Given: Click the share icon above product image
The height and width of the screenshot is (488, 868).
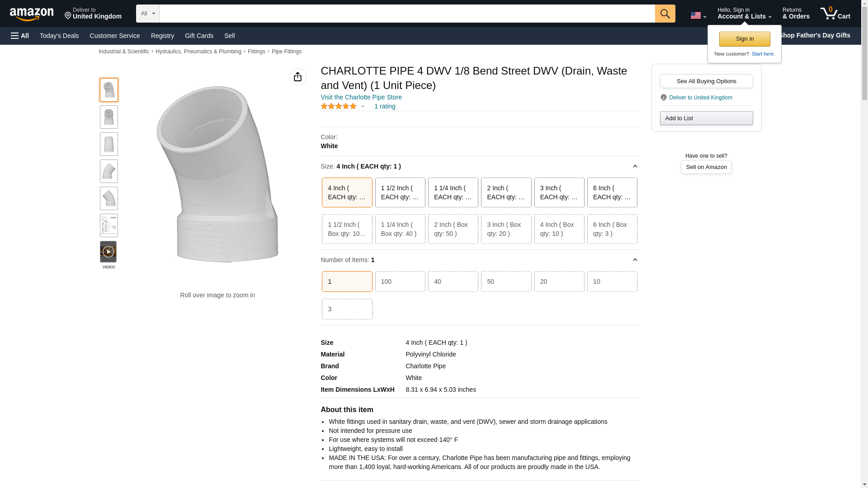Looking at the screenshot, I should point(297,77).
